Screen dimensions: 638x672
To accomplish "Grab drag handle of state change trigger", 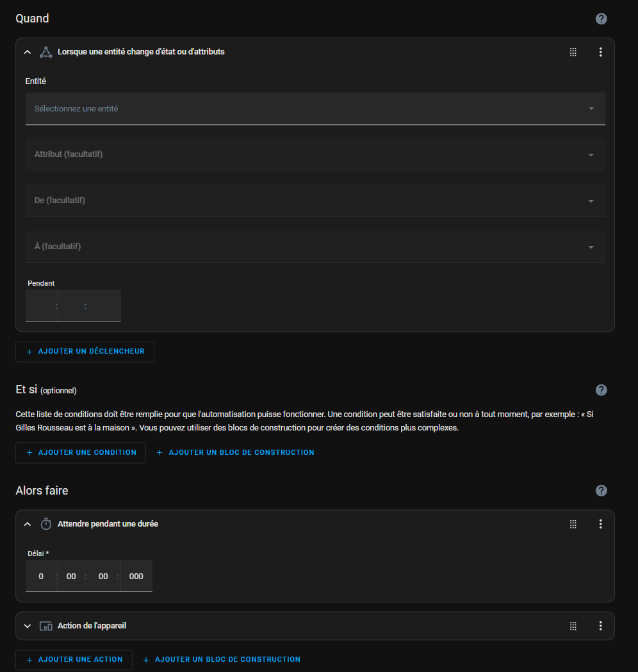I will 573,53.
